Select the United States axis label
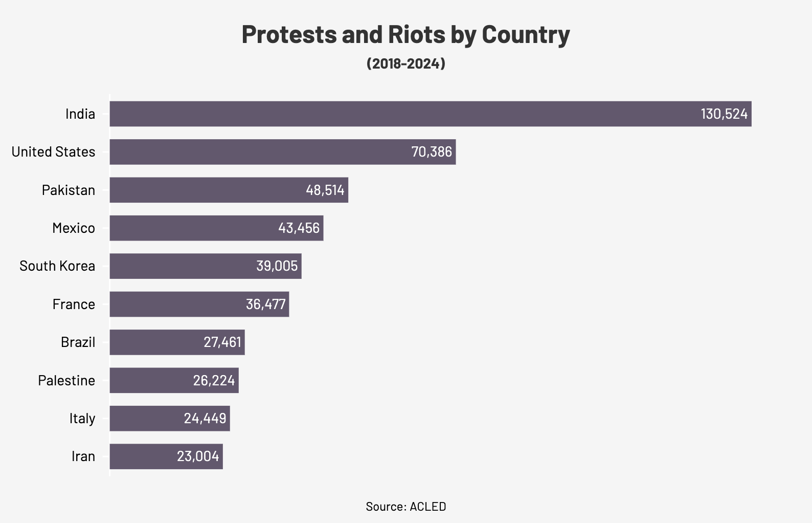 [53, 152]
